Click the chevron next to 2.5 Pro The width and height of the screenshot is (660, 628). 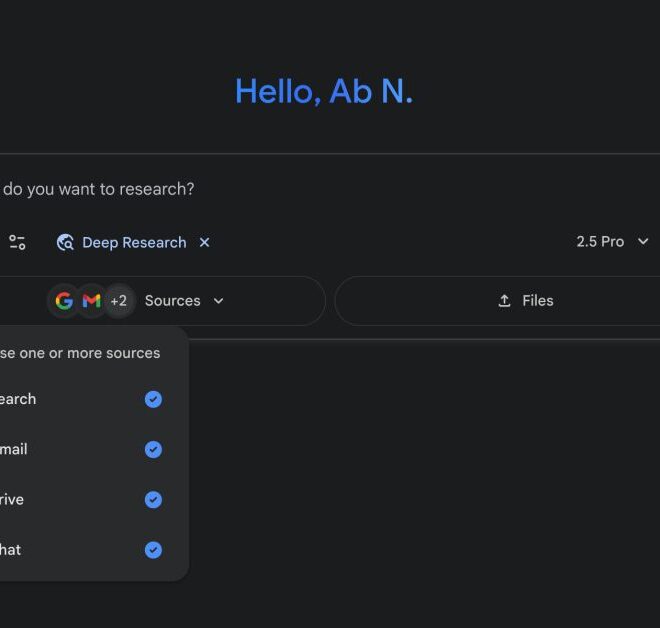point(643,242)
